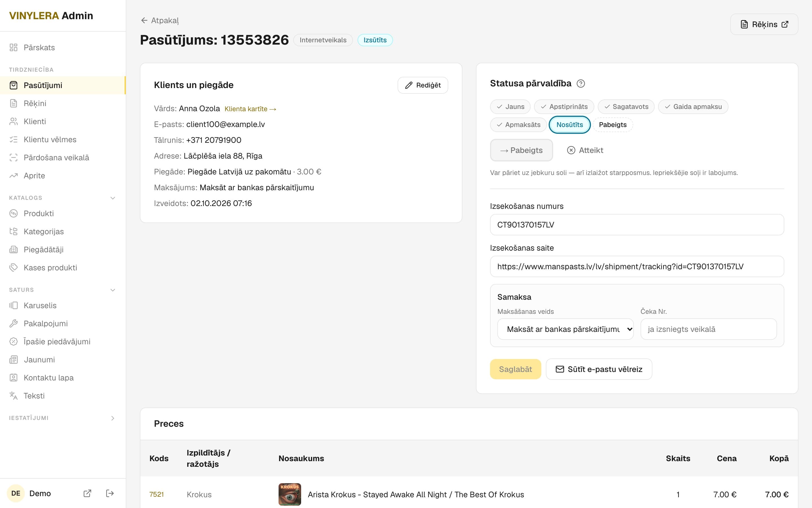Click Atteikt to cancel the order
The height and width of the screenshot is (508, 812).
[x=585, y=150]
